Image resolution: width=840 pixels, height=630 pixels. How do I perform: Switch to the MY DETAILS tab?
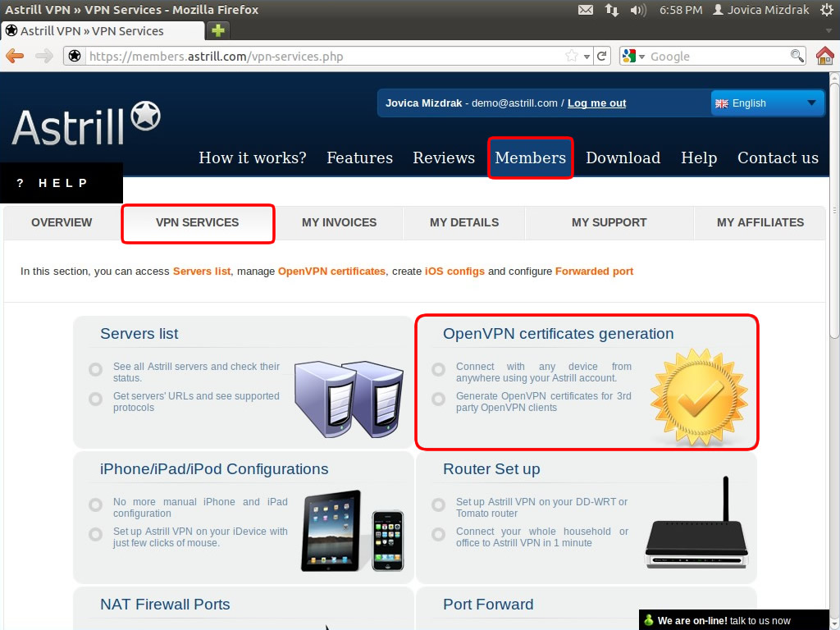pos(464,222)
